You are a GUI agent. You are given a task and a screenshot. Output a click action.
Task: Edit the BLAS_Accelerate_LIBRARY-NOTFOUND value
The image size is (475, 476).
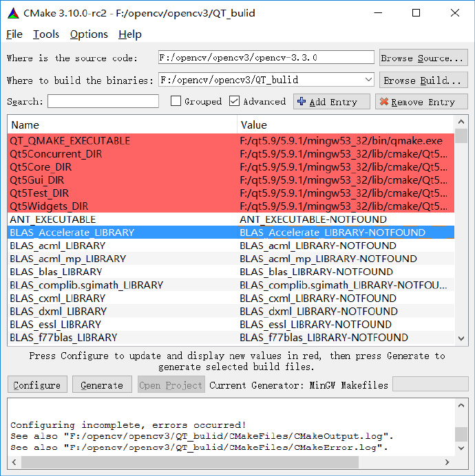[x=346, y=232]
